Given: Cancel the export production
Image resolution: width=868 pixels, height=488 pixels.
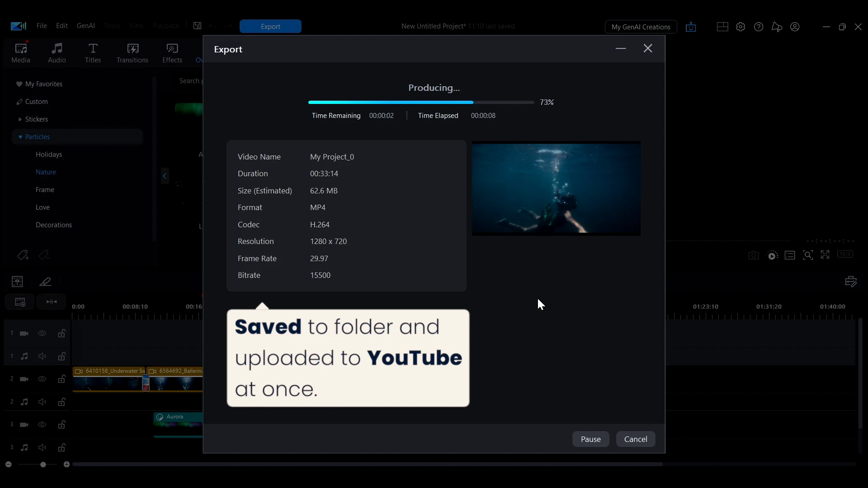Looking at the screenshot, I should tap(636, 439).
